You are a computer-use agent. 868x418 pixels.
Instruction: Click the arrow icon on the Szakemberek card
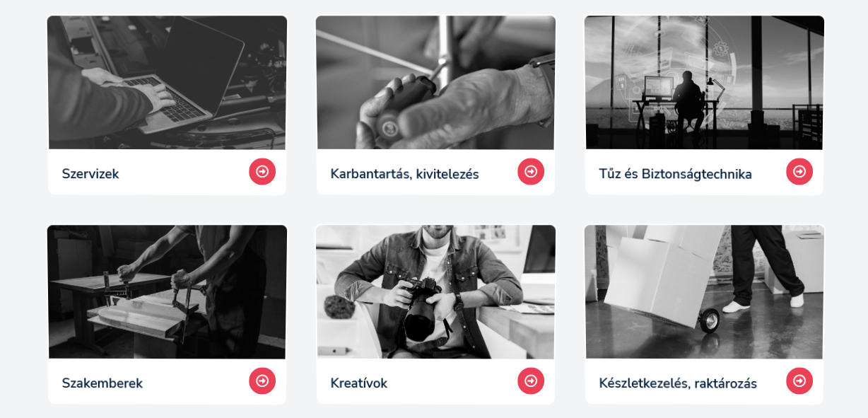pyautogui.click(x=262, y=381)
